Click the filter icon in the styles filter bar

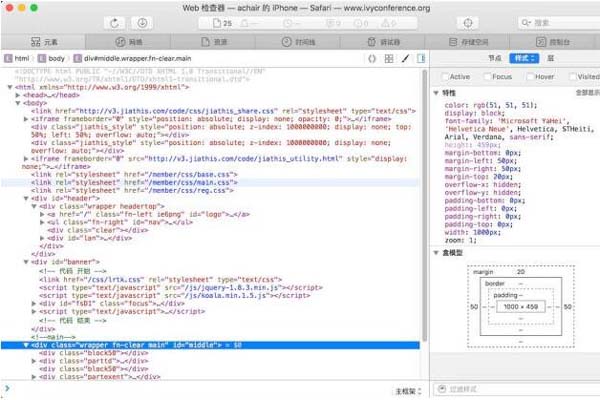pos(442,389)
